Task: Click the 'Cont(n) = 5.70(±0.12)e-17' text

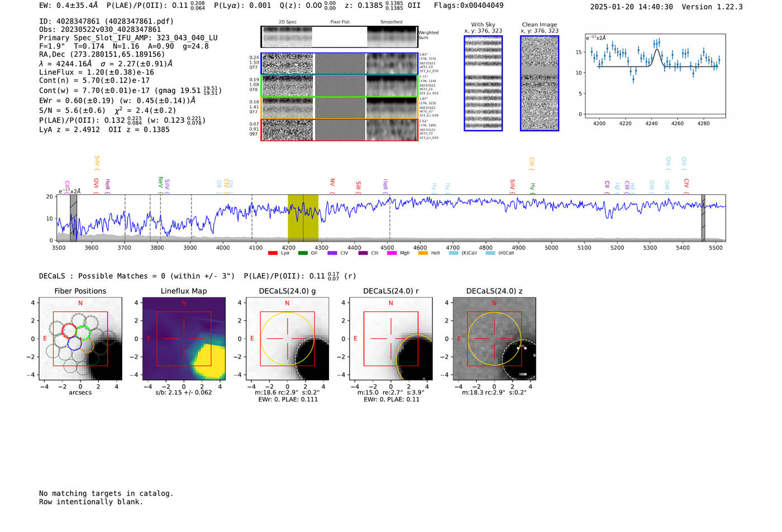Action: (x=94, y=80)
